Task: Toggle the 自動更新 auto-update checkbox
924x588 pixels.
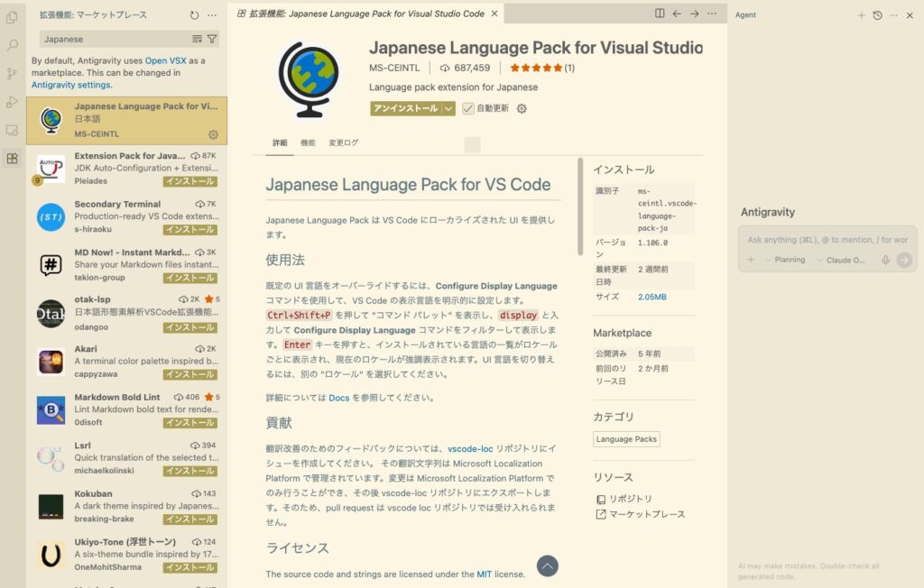Action: [467, 108]
